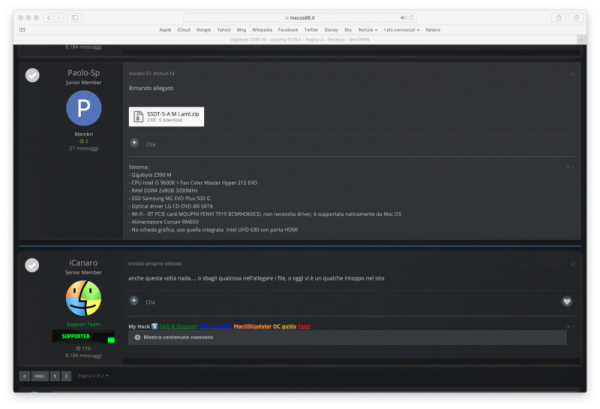Share iCanaro's post using its share icon
600x409 pixels.
[x=572, y=264]
